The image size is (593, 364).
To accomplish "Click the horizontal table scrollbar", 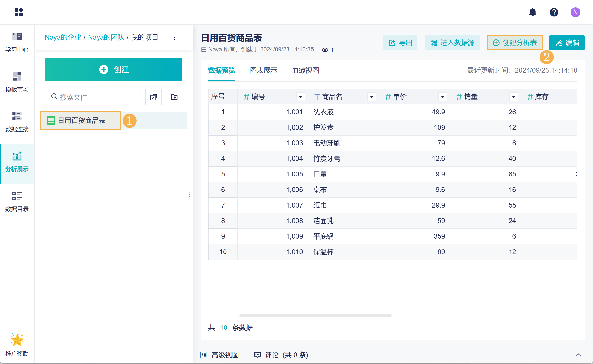I will (315, 316).
